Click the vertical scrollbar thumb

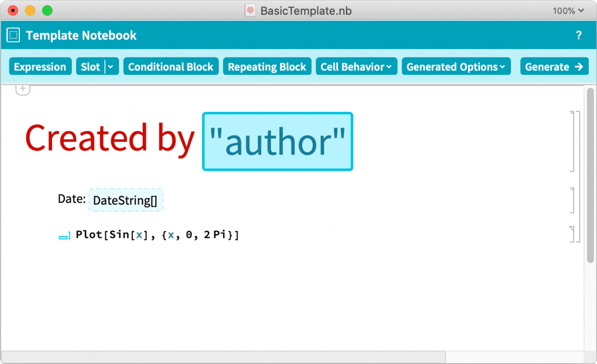(590, 176)
